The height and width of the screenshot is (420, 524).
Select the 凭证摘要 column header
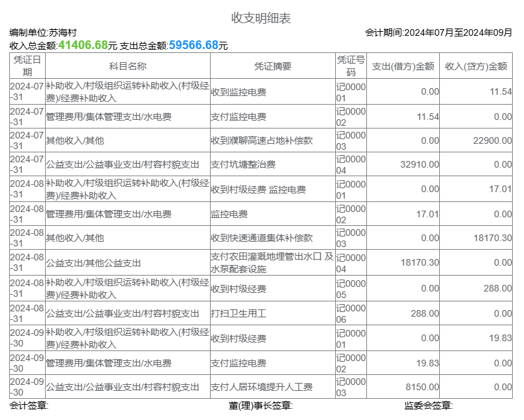click(272, 66)
